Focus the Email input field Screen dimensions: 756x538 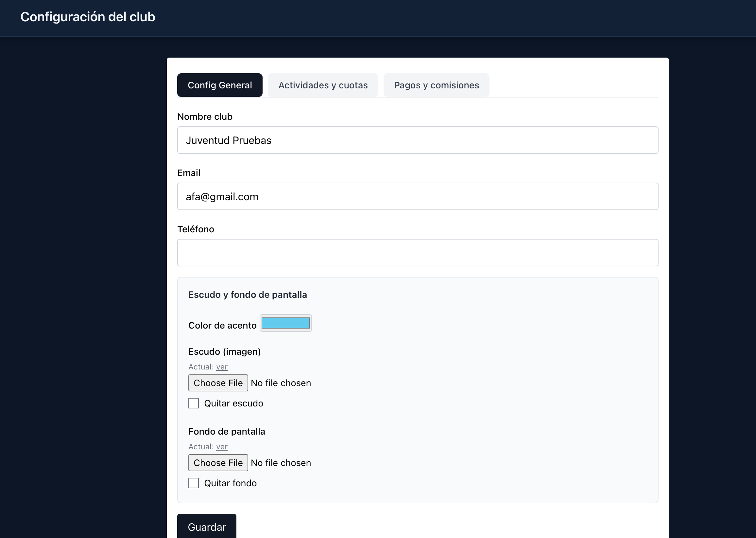(x=418, y=196)
